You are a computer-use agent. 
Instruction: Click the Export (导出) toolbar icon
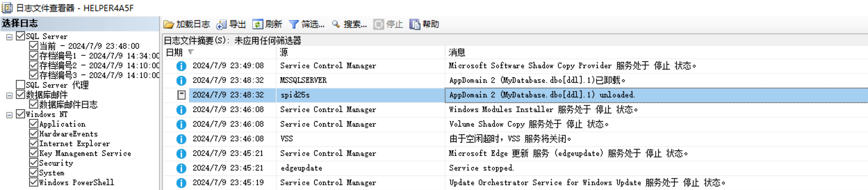click(x=221, y=24)
